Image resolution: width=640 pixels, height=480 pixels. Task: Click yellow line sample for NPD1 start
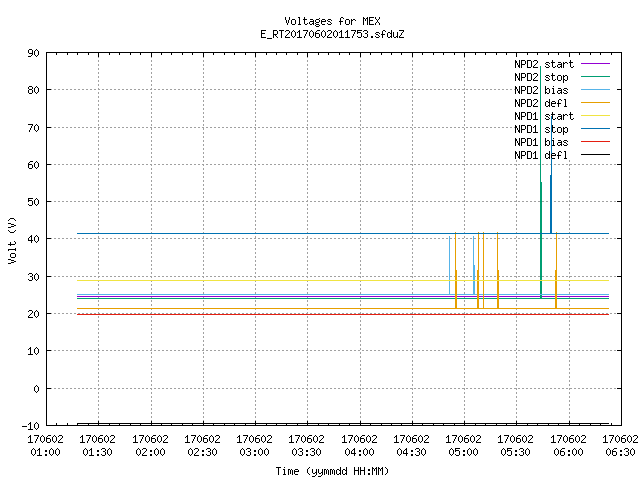[x=595, y=116]
